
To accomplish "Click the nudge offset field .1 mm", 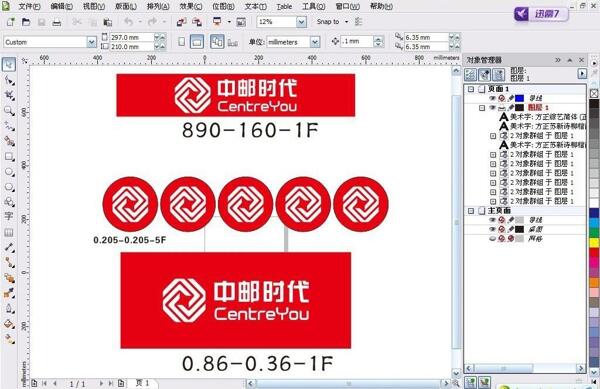I will pos(357,41).
